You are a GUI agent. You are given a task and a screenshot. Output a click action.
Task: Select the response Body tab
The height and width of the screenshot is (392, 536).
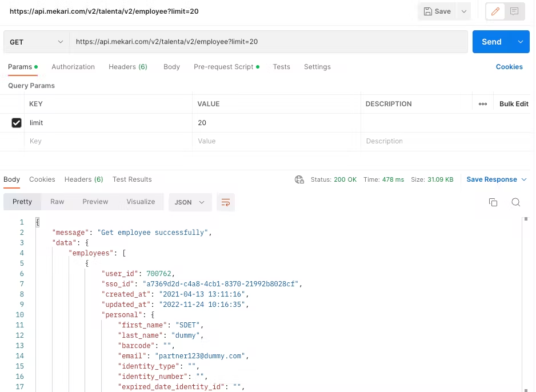coord(11,179)
